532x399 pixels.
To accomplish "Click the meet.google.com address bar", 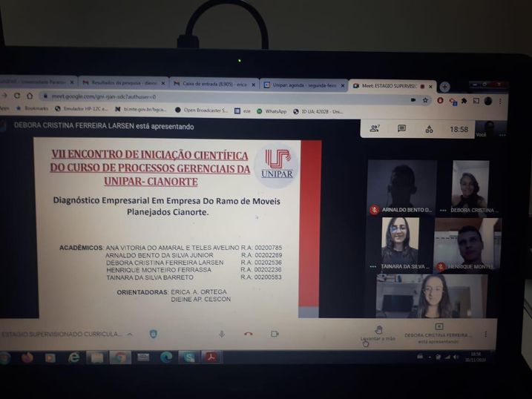I will [x=223, y=97].
